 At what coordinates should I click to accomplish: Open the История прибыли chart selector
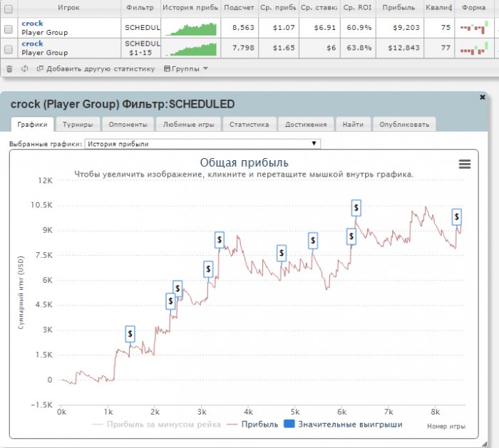pos(202,144)
